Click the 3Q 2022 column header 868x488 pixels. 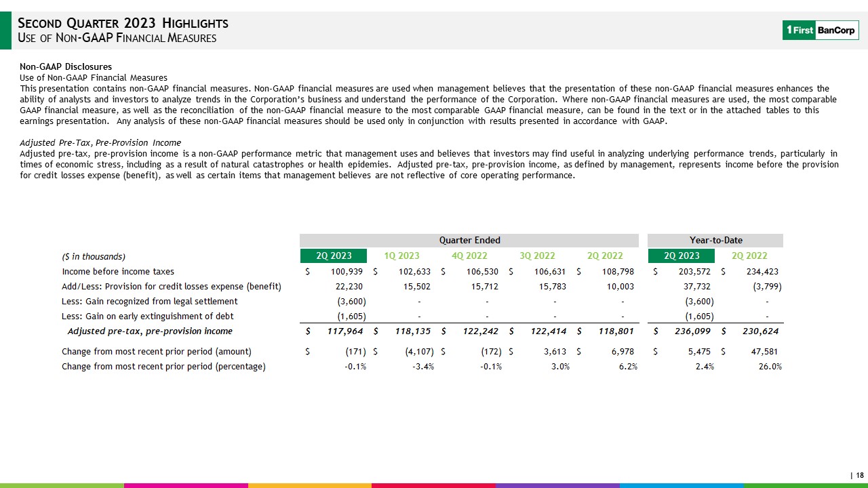537,256
